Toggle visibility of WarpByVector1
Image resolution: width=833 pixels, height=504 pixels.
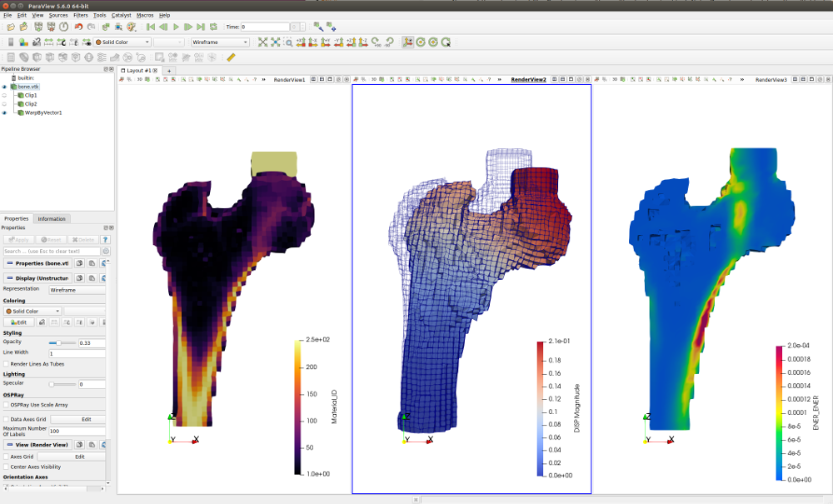(4, 113)
